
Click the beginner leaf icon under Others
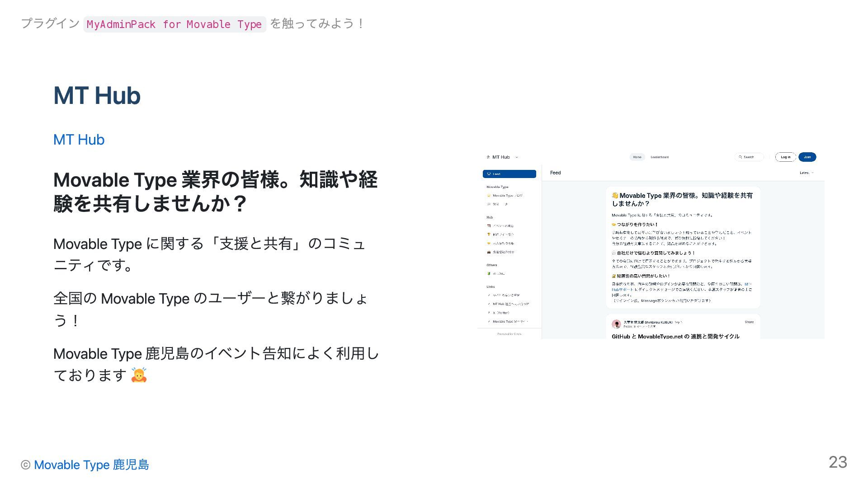(x=489, y=273)
